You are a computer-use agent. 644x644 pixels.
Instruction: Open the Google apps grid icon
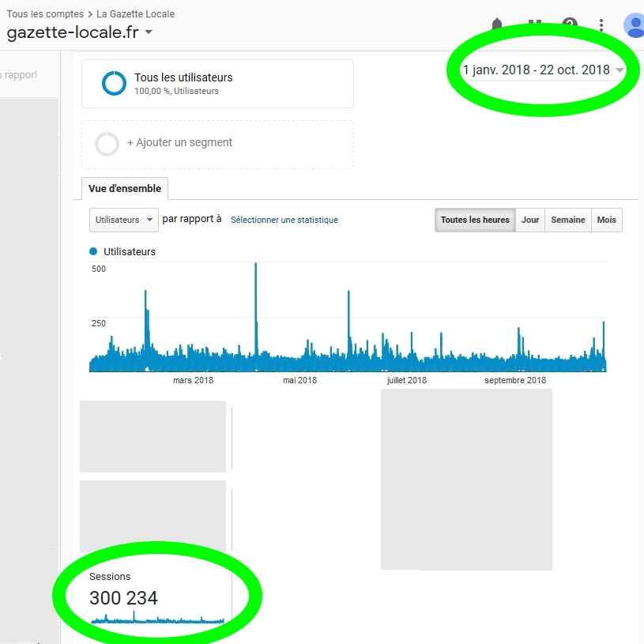[x=535, y=24]
